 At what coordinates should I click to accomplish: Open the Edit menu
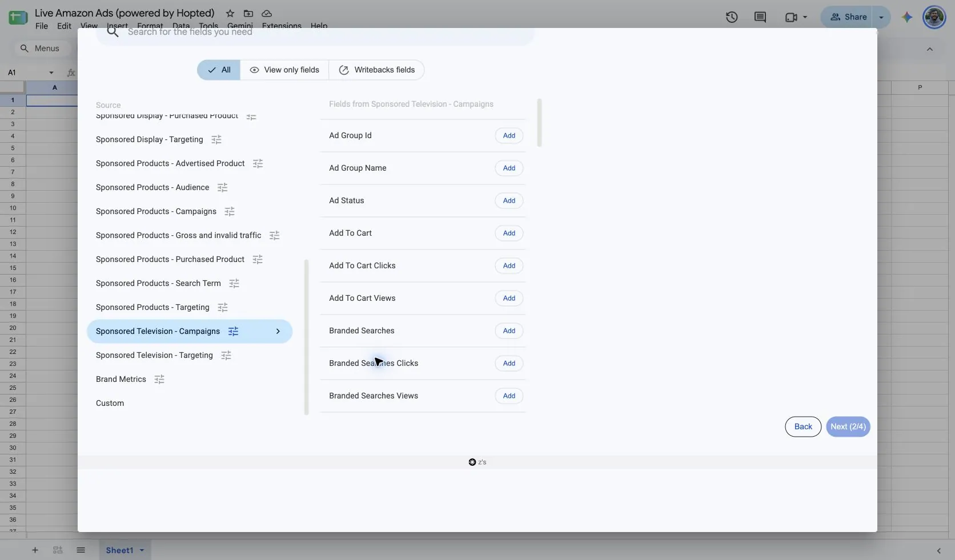[64, 26]
